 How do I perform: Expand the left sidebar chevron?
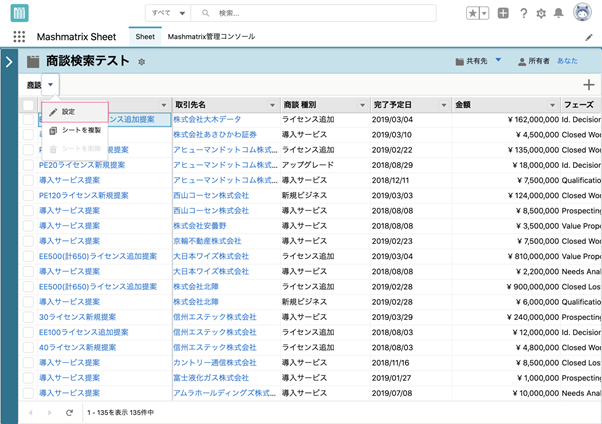(x=9, y=61)
